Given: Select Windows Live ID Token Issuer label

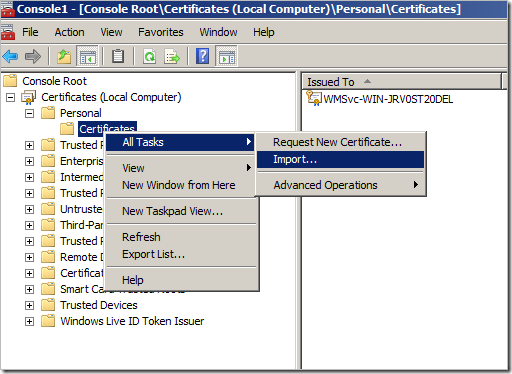Looking at the screenshot, I should coord(132,321).
